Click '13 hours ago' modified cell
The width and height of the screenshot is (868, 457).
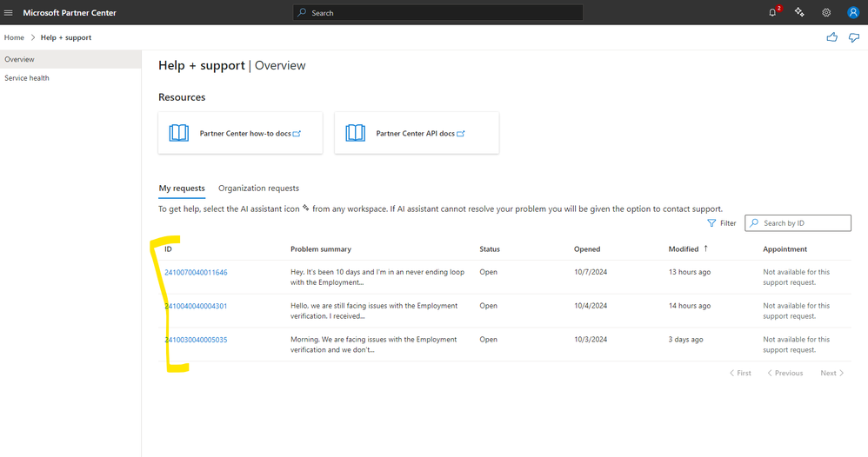tap(690, 272)
